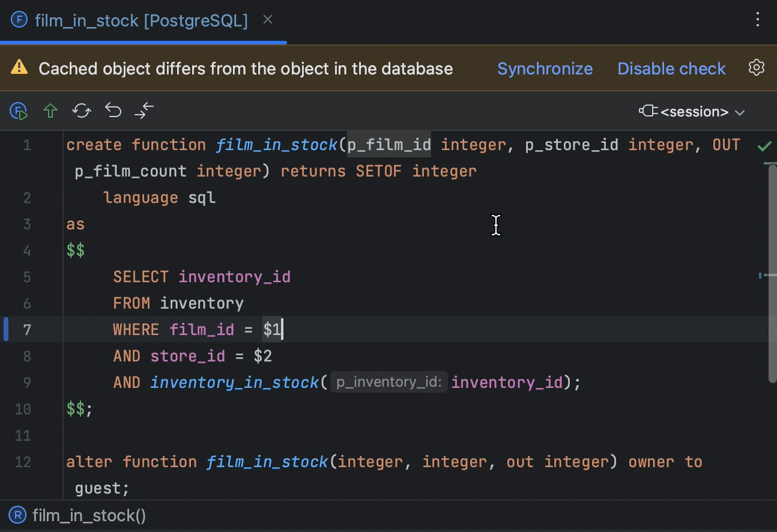Open the three-dot tab options menu
The image size is (777, 532).
[x=758, y=20]
